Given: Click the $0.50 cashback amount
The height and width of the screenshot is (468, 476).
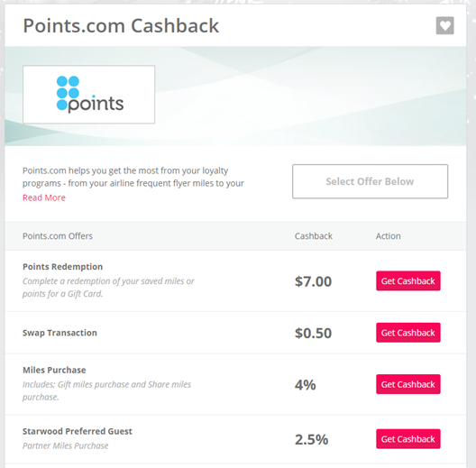Looking at the screenshot, I should point(313,333).
